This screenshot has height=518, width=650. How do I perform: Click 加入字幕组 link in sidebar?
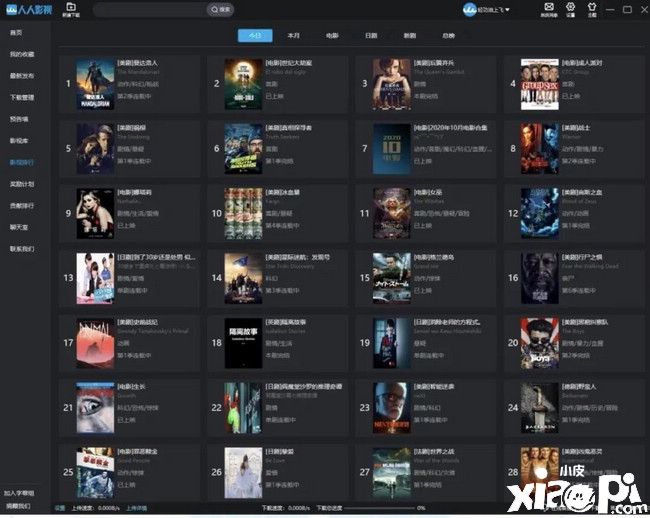pyautogui.click(x=19, y=493)
